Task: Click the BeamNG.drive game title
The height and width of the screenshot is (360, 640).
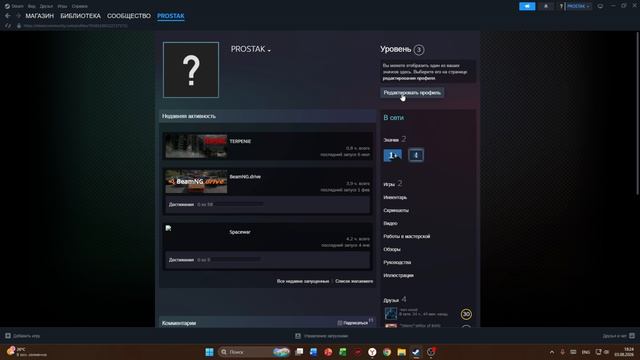Action: coord(245,177)
